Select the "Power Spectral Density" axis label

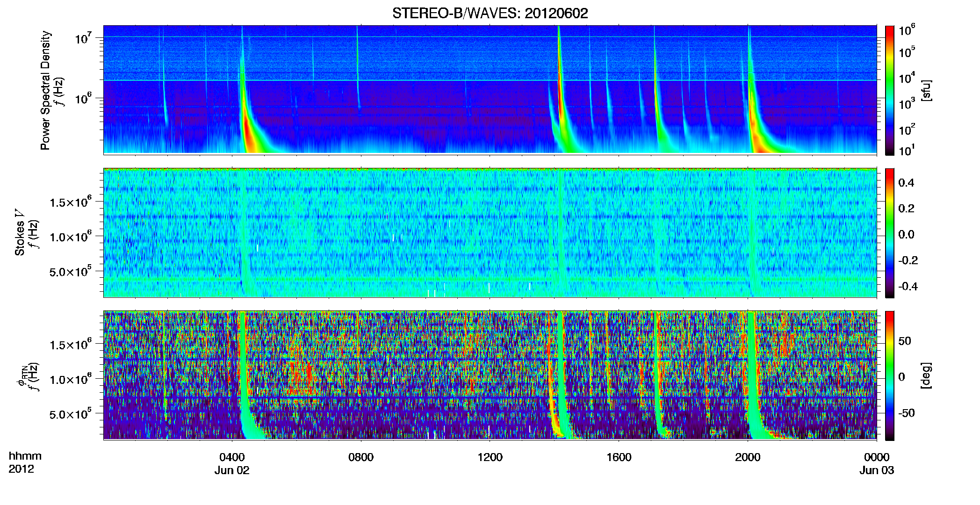pyautogui.click(x=45, y=90)
